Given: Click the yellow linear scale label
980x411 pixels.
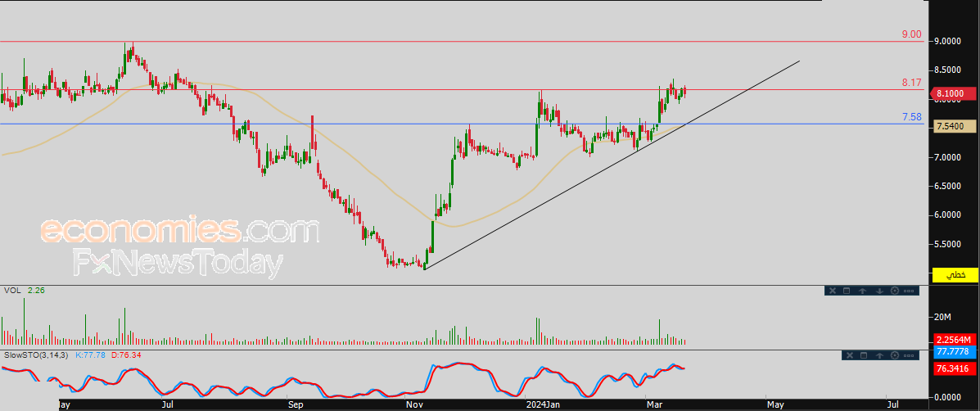Looking at the screenshot, I should pyautogui.click(x=955, y=274).
